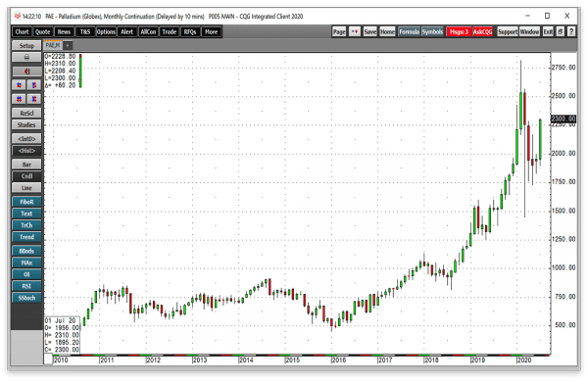The image size is (588, 382).
Task: Maximize the CQG window
Action: pos(547,16)
